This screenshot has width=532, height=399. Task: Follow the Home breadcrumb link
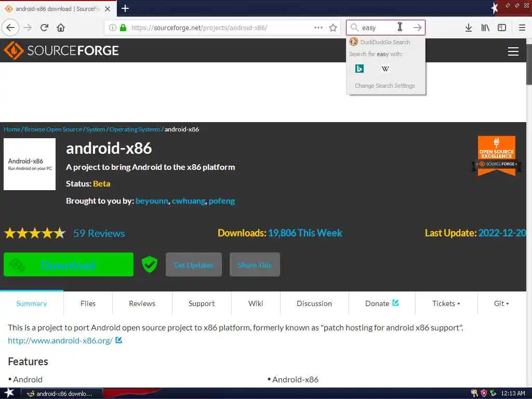click(x=12, y=129)
